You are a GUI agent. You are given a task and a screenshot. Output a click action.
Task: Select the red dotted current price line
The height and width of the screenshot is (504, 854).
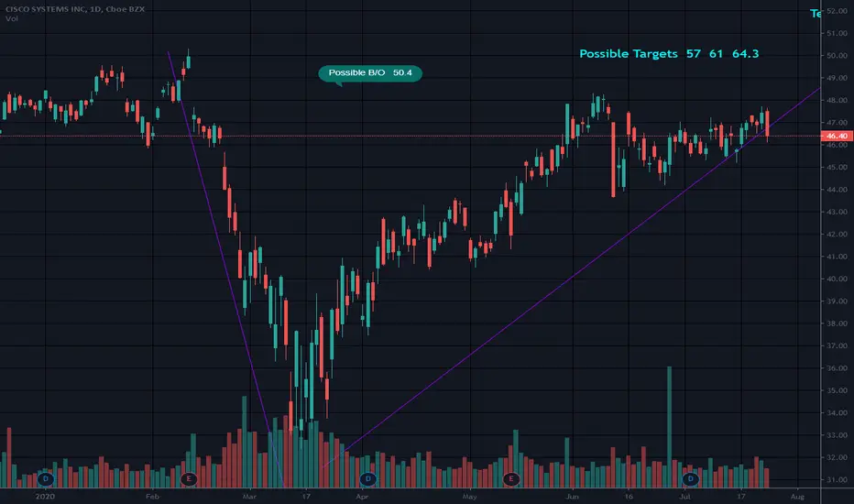(x=411, y=136)
